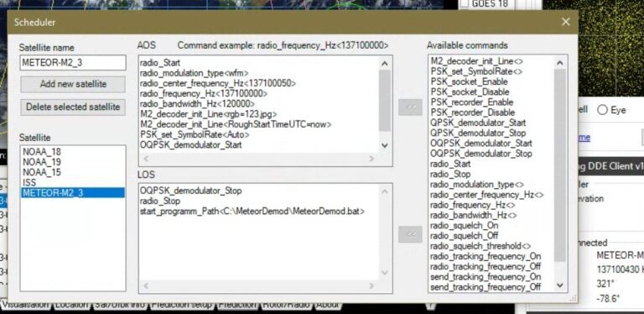Add command to AOS with << button
Screen dimensions: 644x314
[x=410, y=107]
